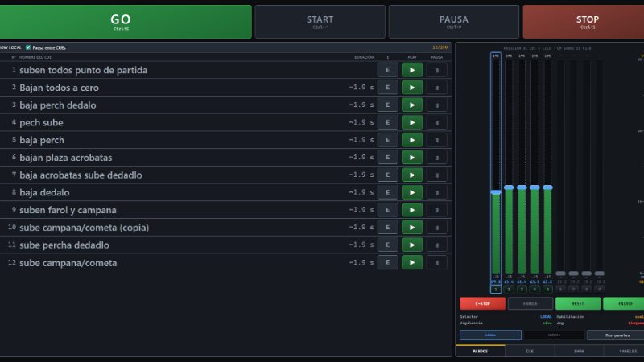Click the top PAUSA button
This screenshot has height=362, width=644.
454,22
